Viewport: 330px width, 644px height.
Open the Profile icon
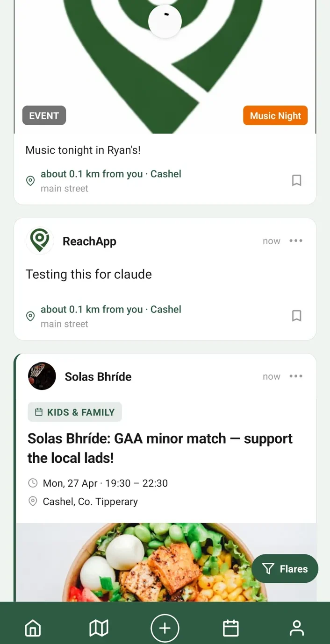click(297, 628)
